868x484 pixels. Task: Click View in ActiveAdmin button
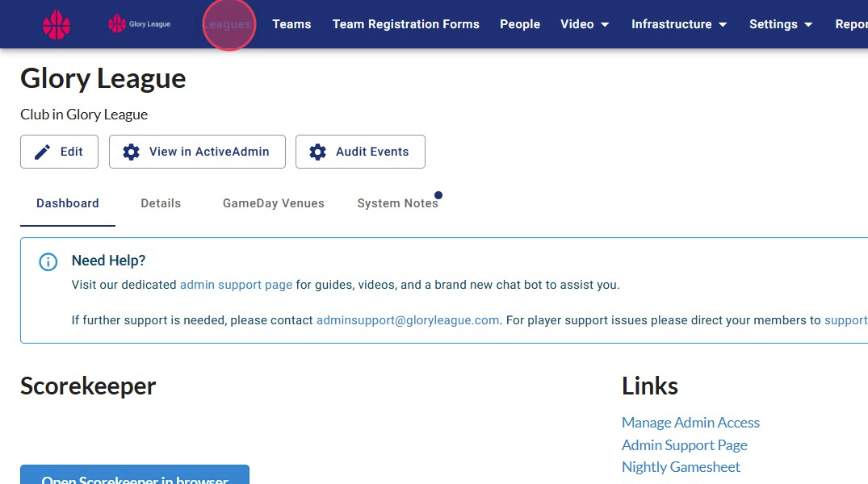(197, 152)
